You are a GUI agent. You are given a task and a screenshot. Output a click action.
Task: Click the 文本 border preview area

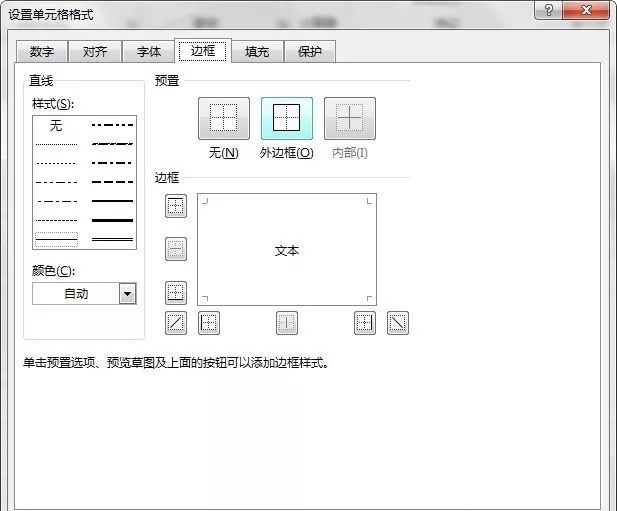[x=287, y=250]
